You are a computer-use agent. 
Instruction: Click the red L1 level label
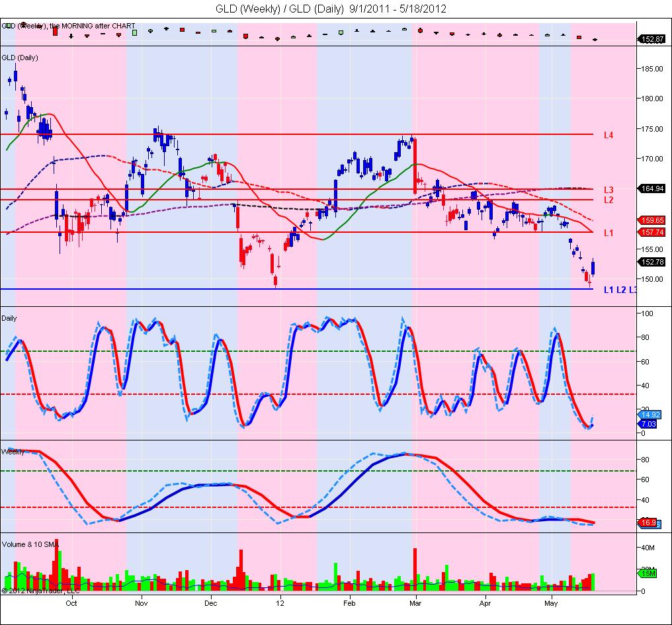coord(609,233)
